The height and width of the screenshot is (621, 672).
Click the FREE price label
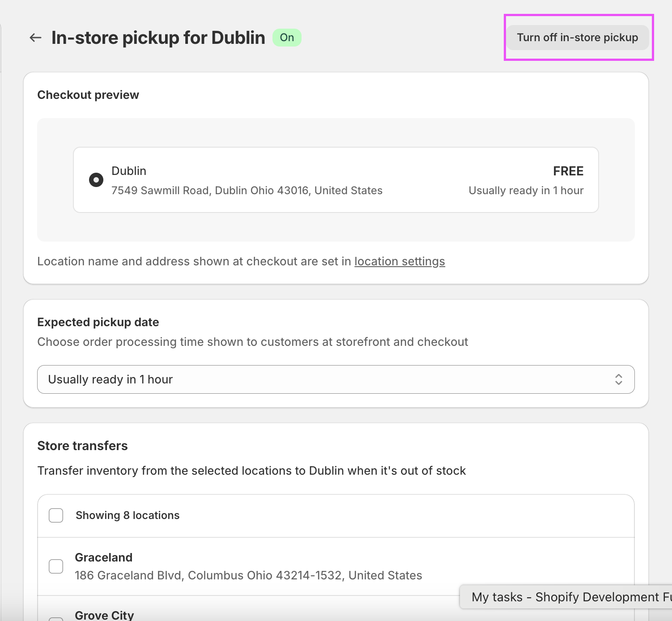[568, 171]
